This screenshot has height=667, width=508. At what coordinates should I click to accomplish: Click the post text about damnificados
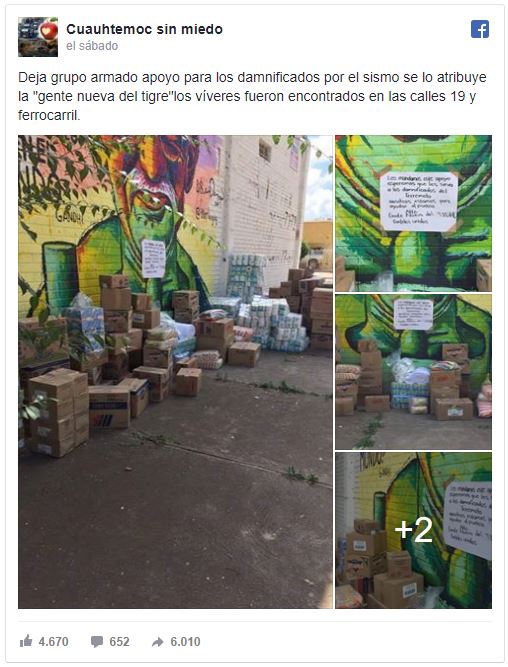pyautogui.click(x=252, y=96)
